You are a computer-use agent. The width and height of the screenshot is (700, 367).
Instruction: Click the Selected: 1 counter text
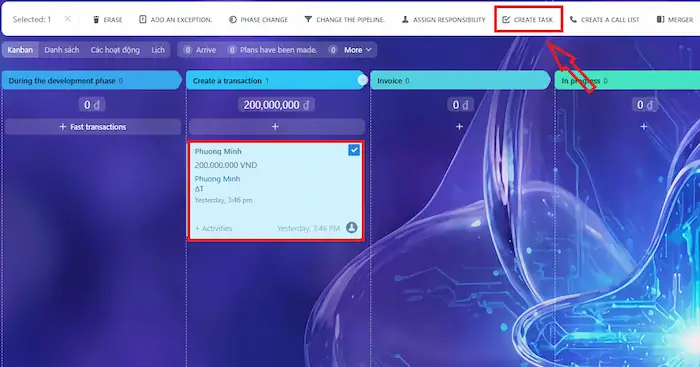coord(32,20)
